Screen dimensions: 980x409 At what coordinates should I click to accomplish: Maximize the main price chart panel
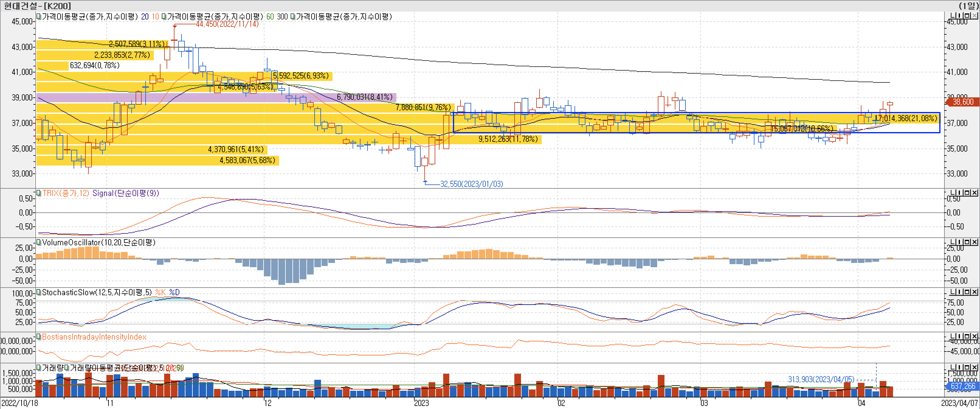click(x=967, y=16)
